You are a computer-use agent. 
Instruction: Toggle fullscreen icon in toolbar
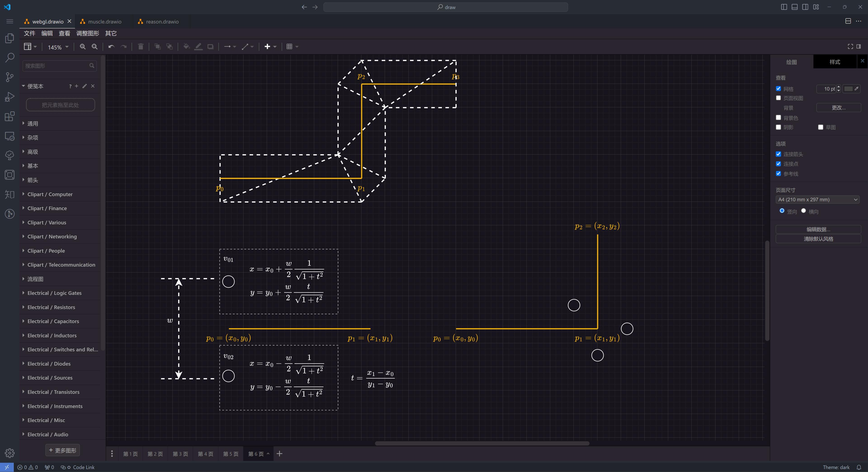click(850, 47)
